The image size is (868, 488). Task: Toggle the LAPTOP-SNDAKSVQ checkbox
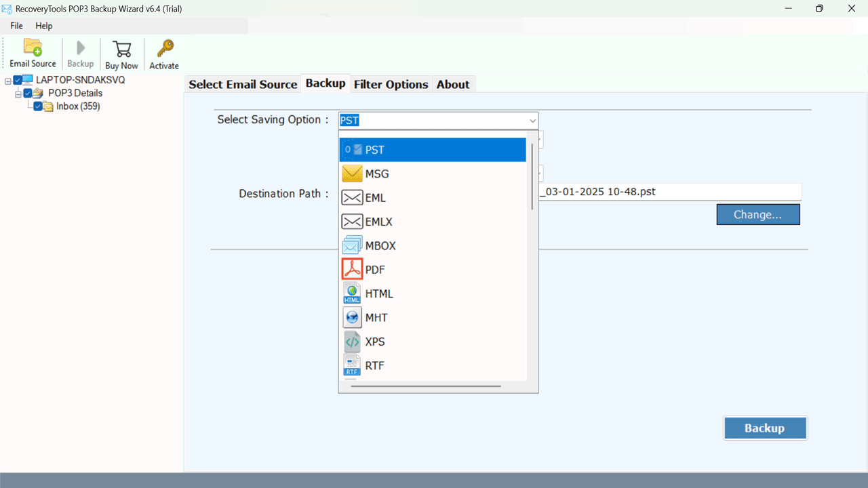click(x=18, y=80)
